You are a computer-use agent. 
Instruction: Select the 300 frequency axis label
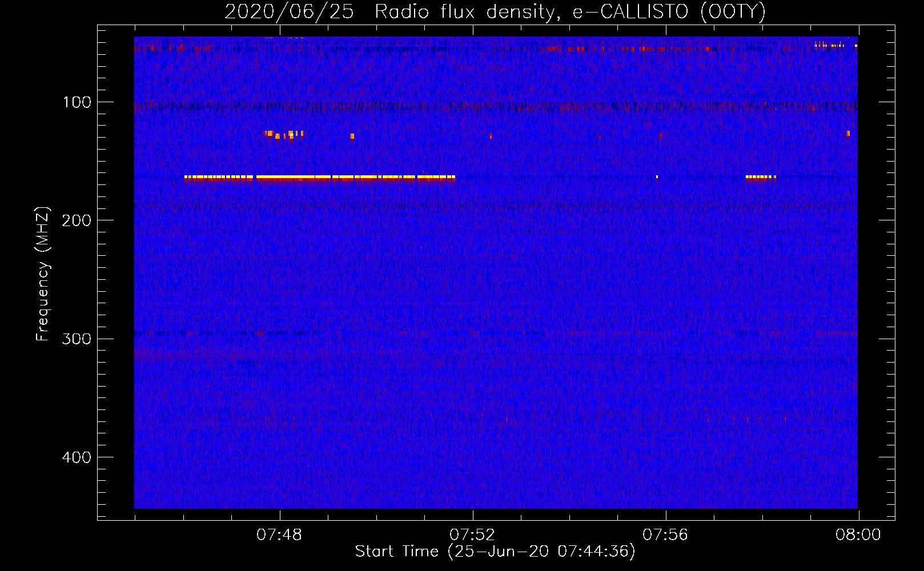click(77, 339)
